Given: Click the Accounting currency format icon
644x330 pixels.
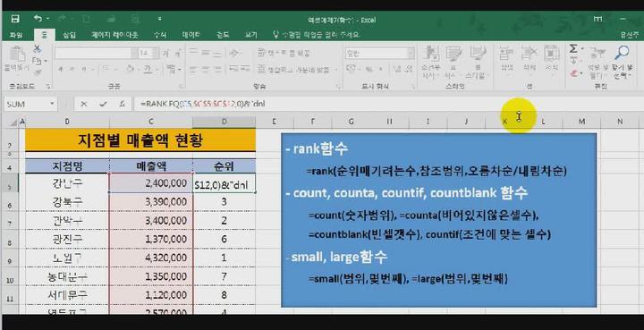Looking at the screenshot, I should click(351, 68).
